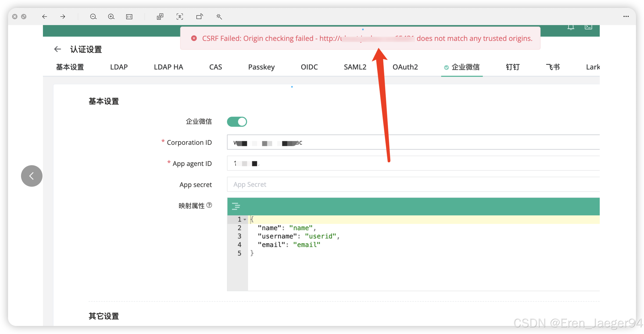Select the magic wand effects icon
The height and width of the screenshot is (334, 644).
[x=219, y=17]
